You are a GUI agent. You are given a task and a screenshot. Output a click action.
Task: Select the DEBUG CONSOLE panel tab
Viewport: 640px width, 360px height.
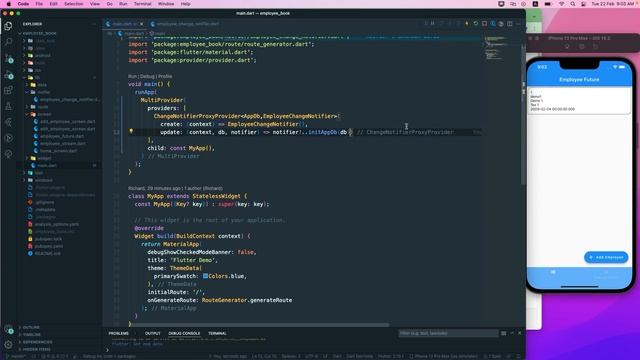[x=184, y=333]
